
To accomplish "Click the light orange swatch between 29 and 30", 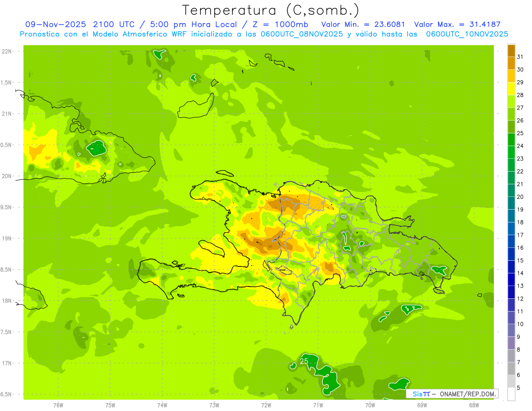I will pos(512,76).
